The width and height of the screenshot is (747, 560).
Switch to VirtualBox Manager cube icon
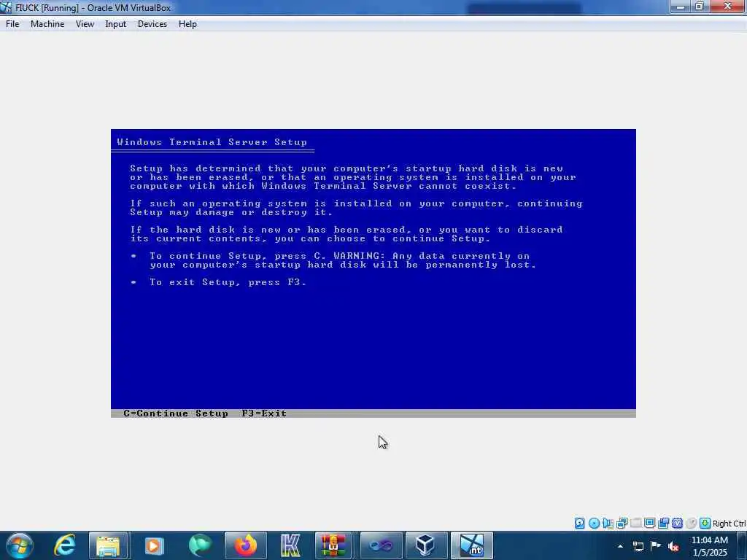coord(425,545)
